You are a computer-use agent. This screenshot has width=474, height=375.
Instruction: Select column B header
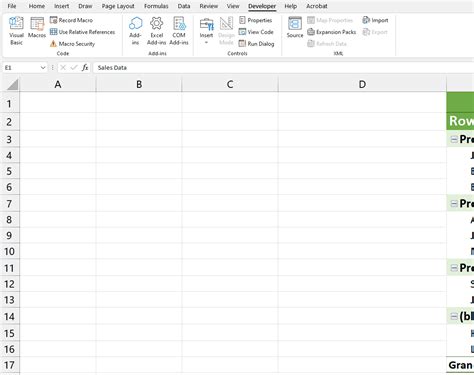[x=139, y=84]
